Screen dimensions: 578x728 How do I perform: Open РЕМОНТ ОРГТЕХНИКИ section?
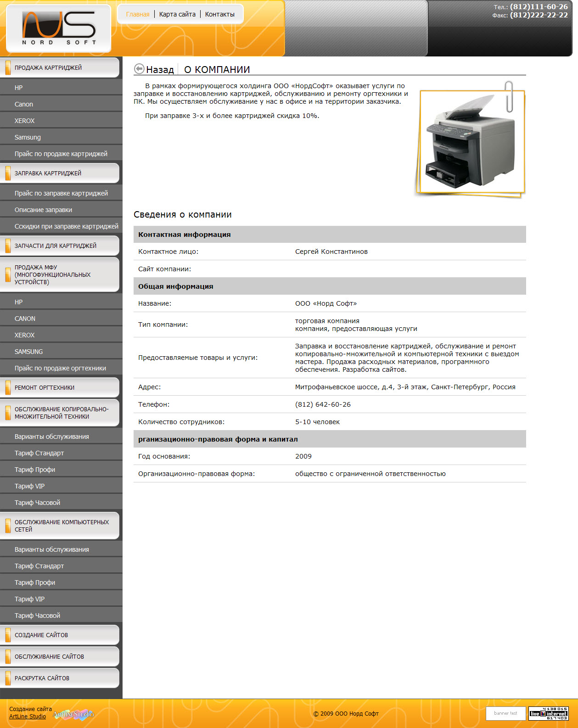click(x=60, y=387)
